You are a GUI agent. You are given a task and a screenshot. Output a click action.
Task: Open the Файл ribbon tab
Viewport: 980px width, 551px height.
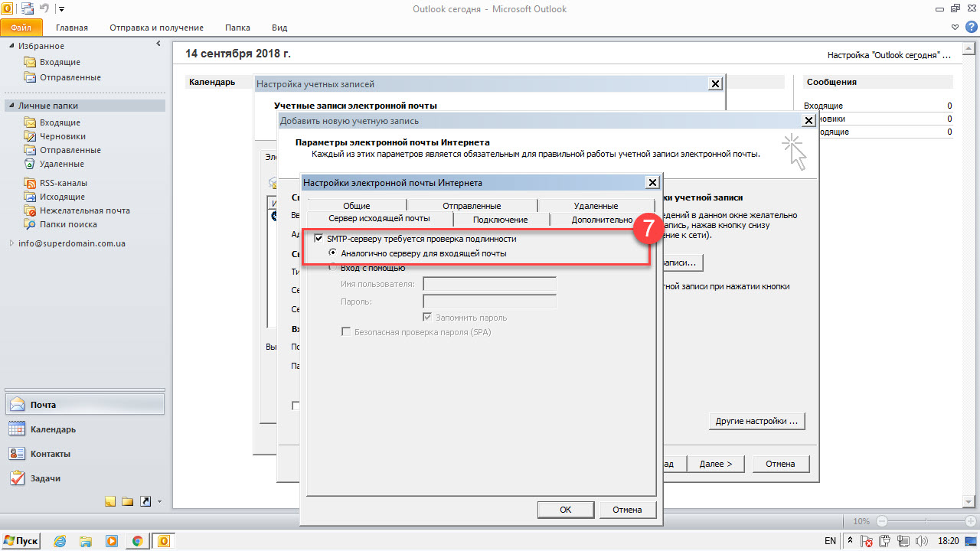pyautogui.click(x=21, y=28)
